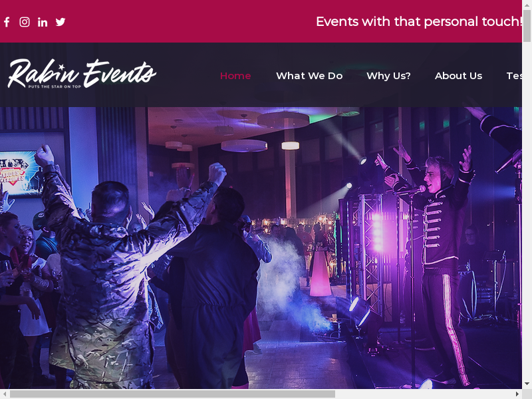Open the About Us nav link
The width and height of the screenshot is (532, 399).
pyautogui.click(x=458, y=76)
